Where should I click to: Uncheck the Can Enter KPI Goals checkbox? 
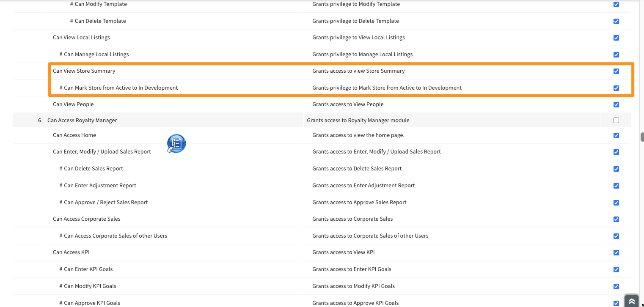click(616, 269)
